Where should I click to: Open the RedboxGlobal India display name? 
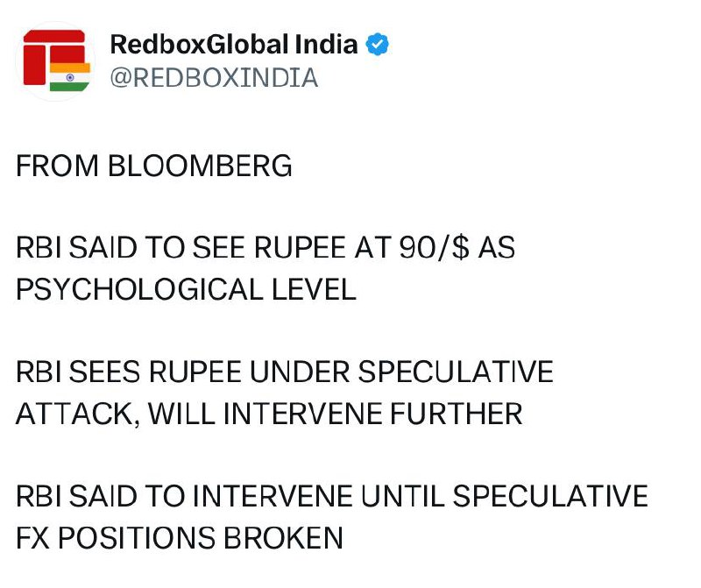[234, 45]
